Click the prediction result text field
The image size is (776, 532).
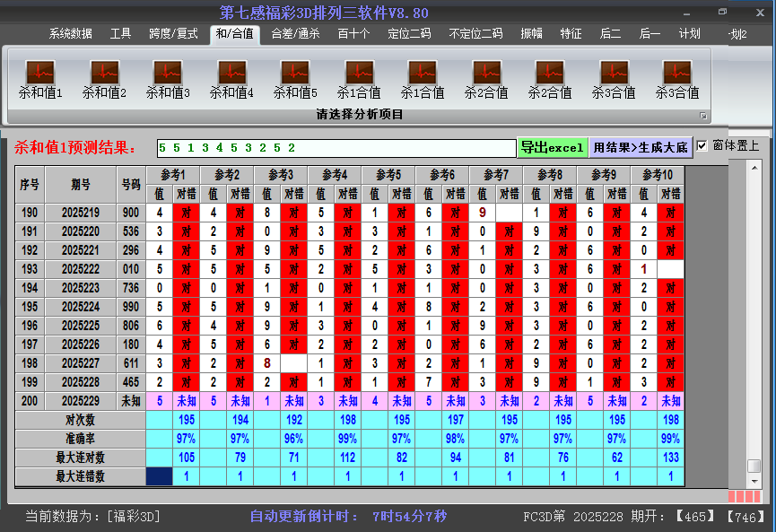(335, 147)
